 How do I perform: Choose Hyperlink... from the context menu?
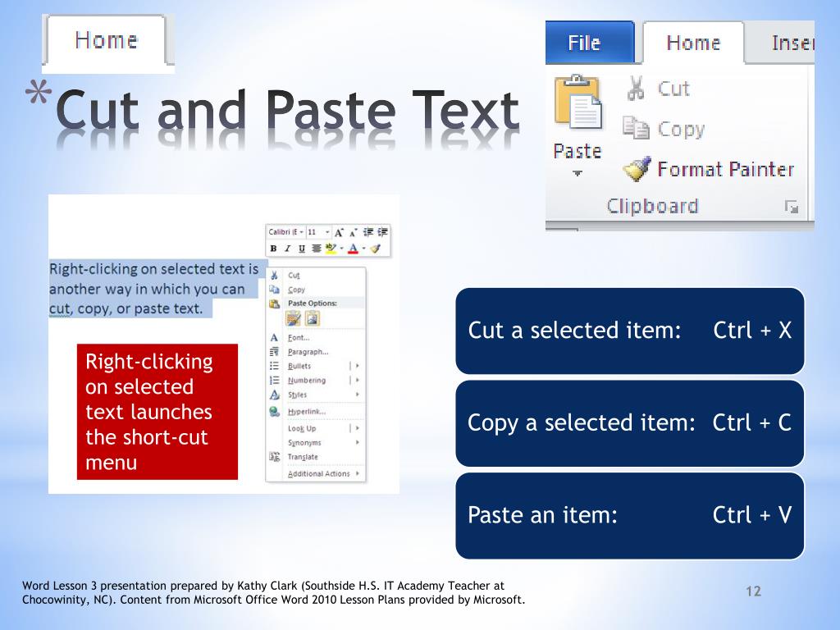[x=316, y=412]
